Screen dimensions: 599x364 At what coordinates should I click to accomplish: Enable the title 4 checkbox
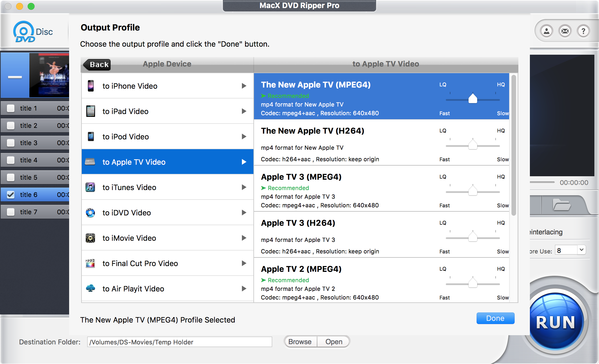coord(11,160)
